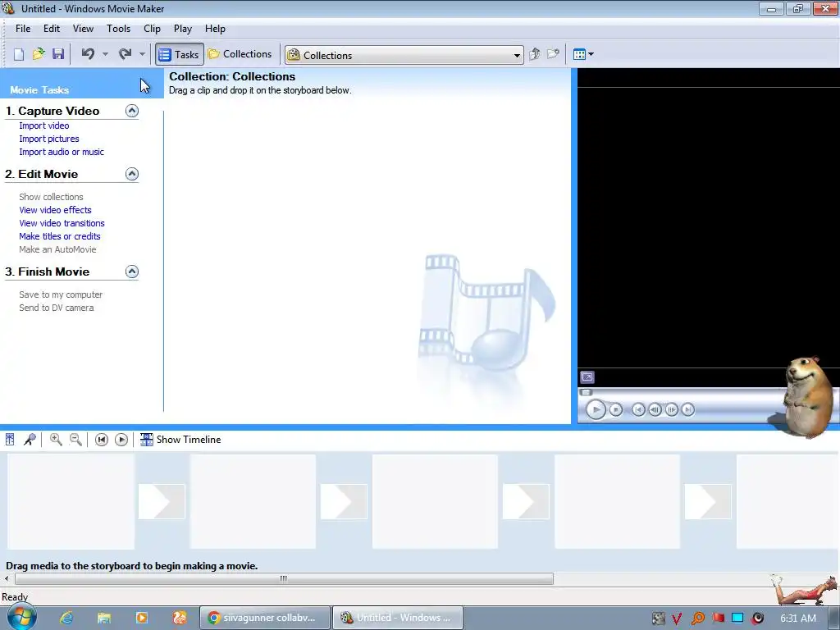Click the storyboard horizontal scrollbar thumb
Viewport: 840px width, 630px height.
tap(284, 578)
